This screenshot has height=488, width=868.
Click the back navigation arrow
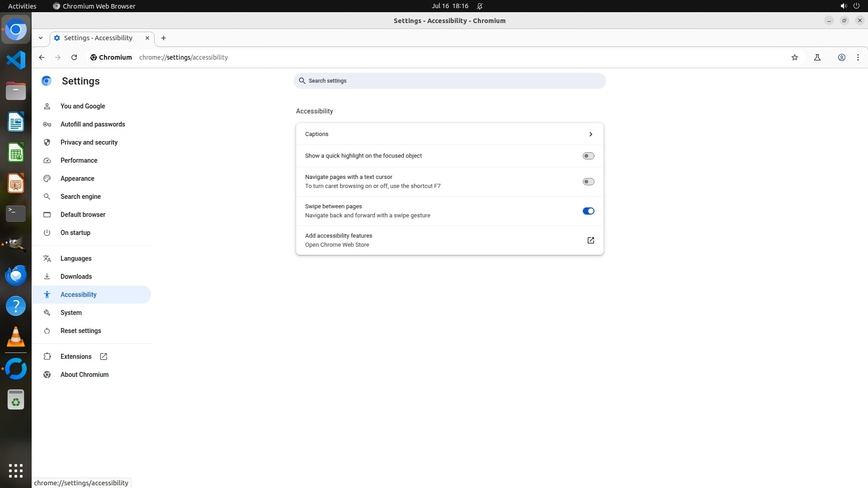click(x=42, y=57)
